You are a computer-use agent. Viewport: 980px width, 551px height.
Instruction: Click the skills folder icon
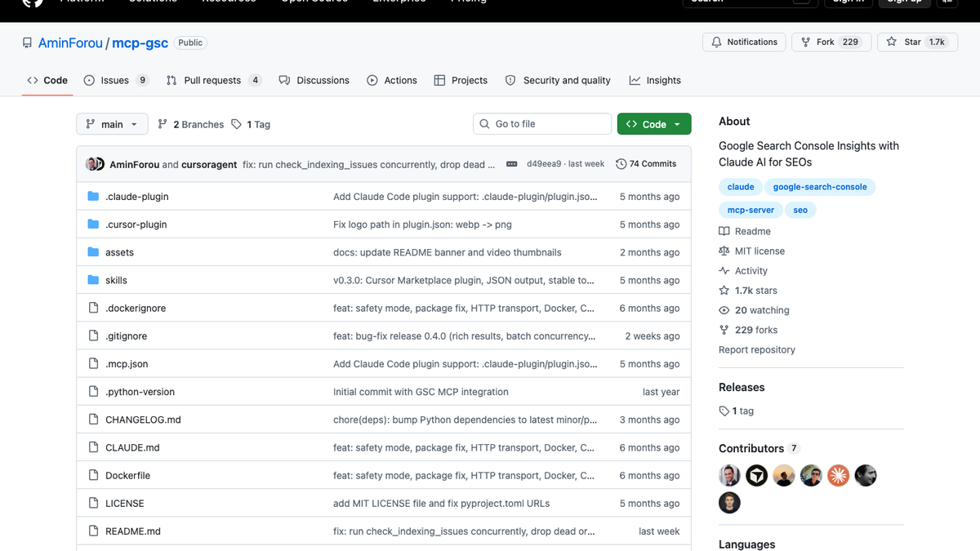coord(93,280)
